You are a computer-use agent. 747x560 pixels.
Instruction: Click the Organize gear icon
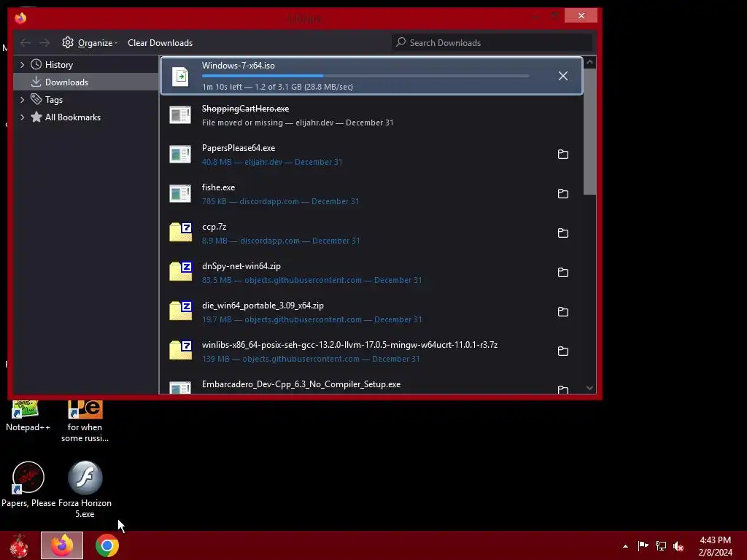click(x=68, y=42)
